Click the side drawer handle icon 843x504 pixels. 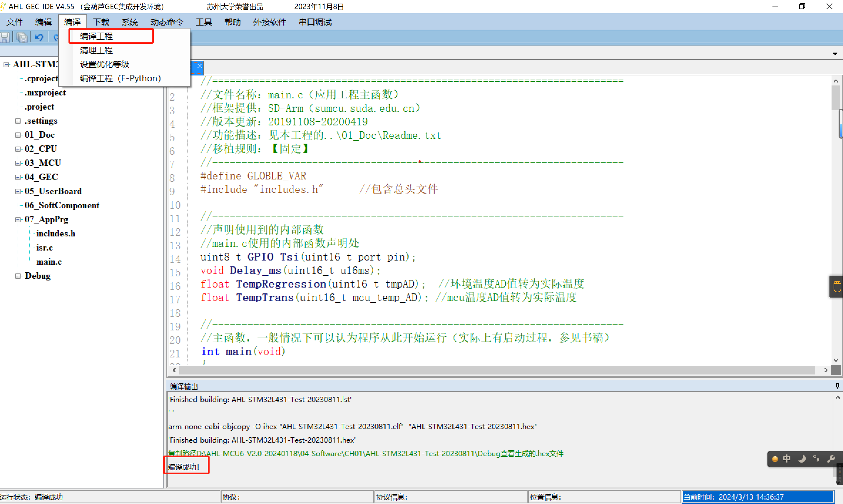[837, 286]
